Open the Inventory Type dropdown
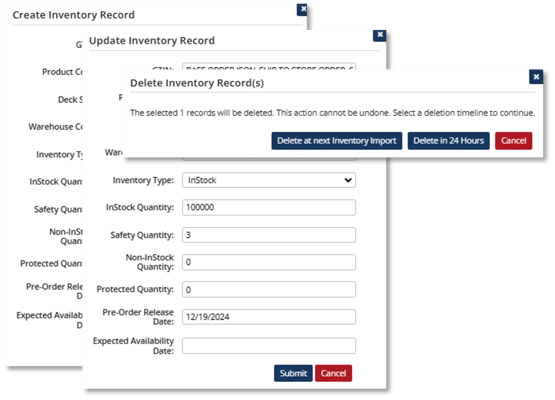The width and height of the screenshot is (555, 400). click(269, 180)
